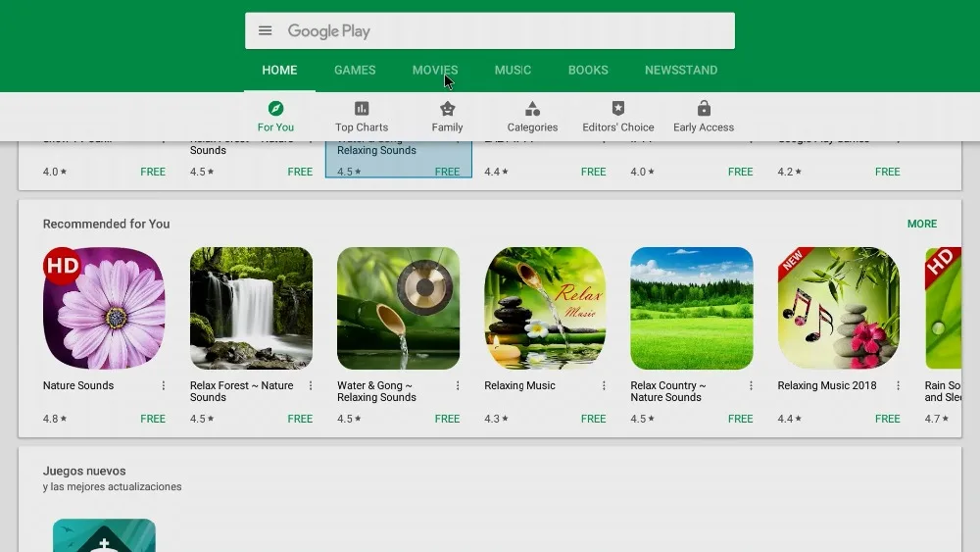Open the Family section
The image size is (980, 552).
(448, 117)
